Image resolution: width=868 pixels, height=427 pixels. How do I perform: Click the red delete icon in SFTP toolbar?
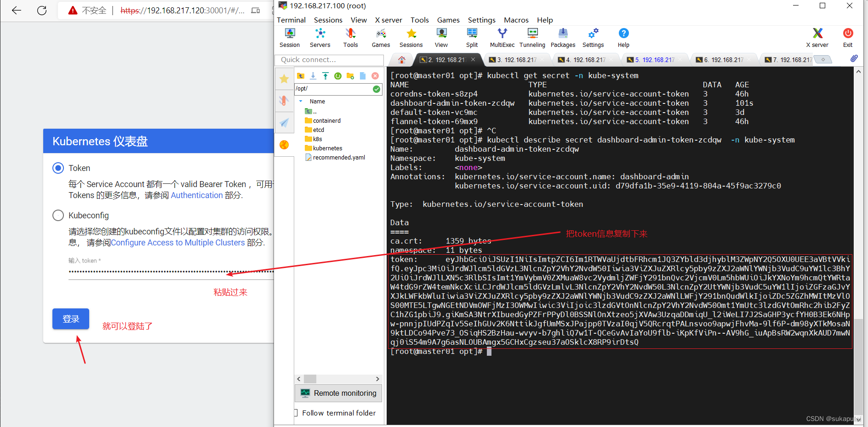click(375, 76)
